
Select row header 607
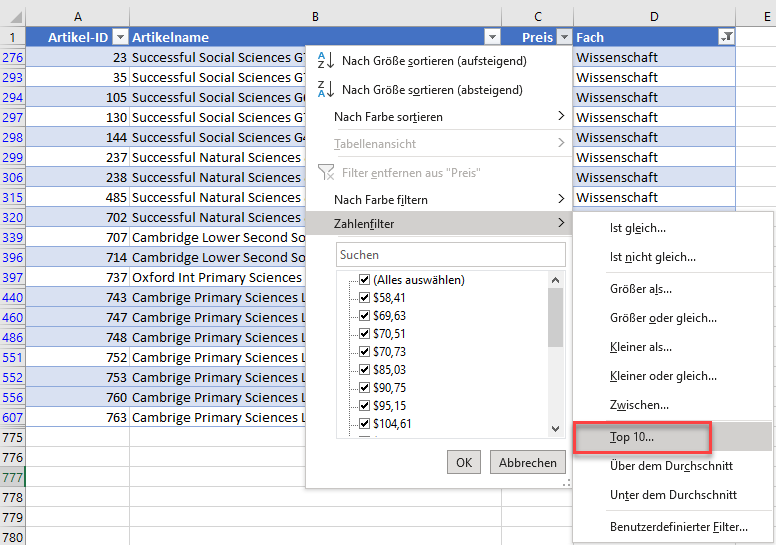[12, 417]
